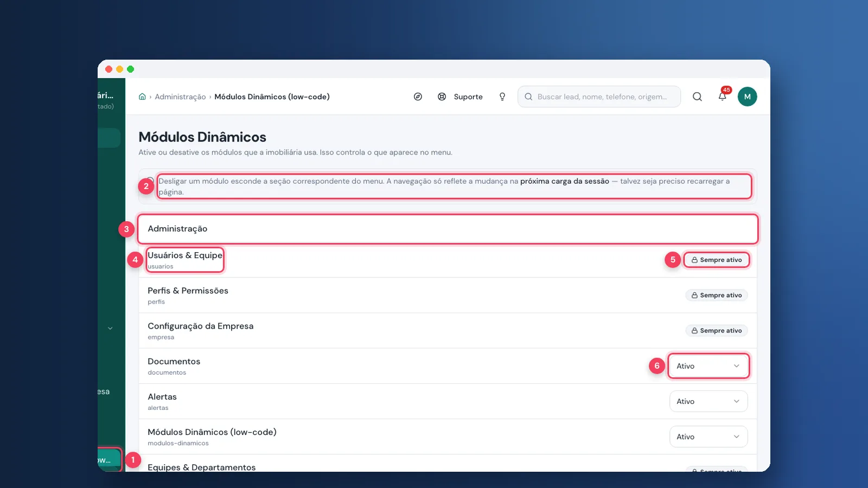
Task: Click the Módulos Dinâmicos (low-code) row title
Action: [x=212, y=432]
